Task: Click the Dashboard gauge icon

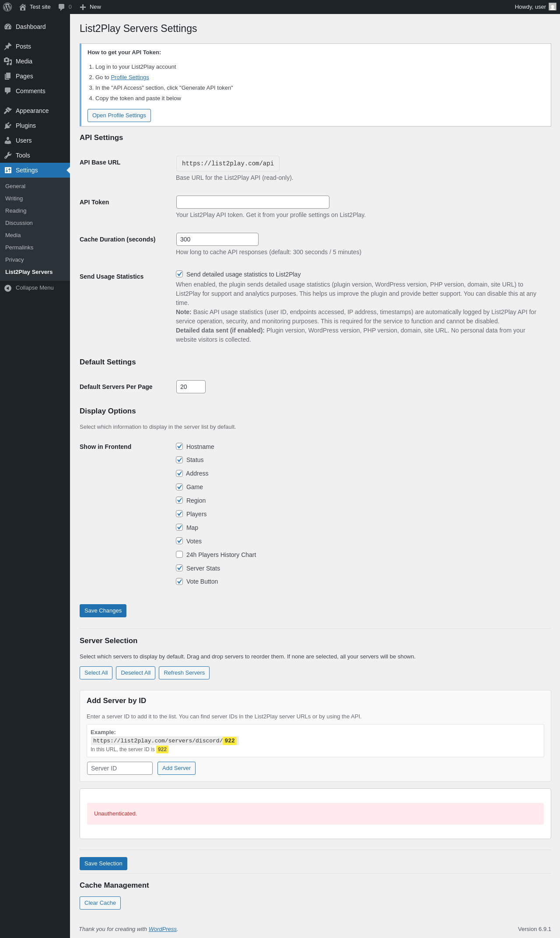Action: pos(8,27)
